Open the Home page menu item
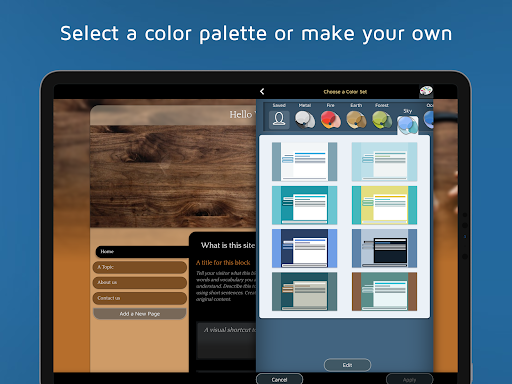Viewport: 512px width, 384px height. (x=142, y=252)
